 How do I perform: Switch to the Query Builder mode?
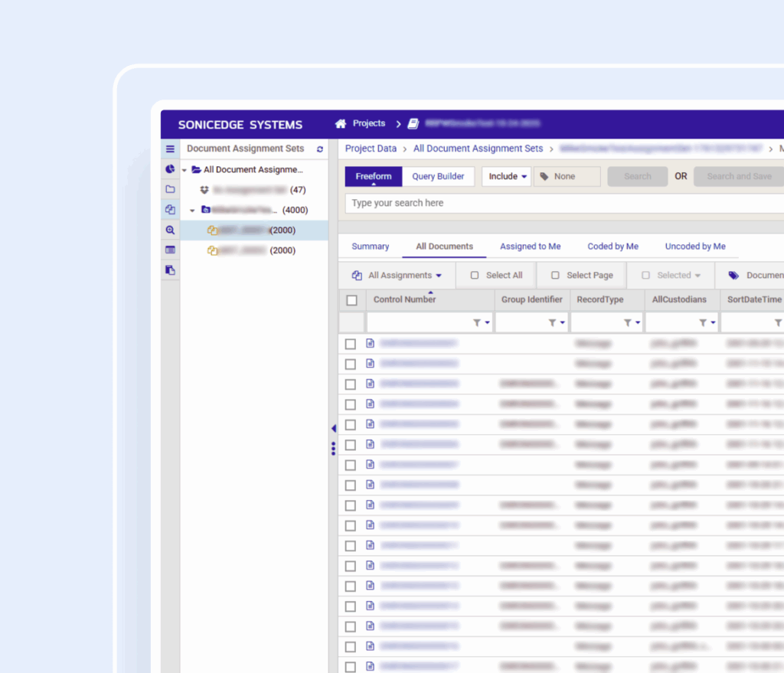[438, 176]
